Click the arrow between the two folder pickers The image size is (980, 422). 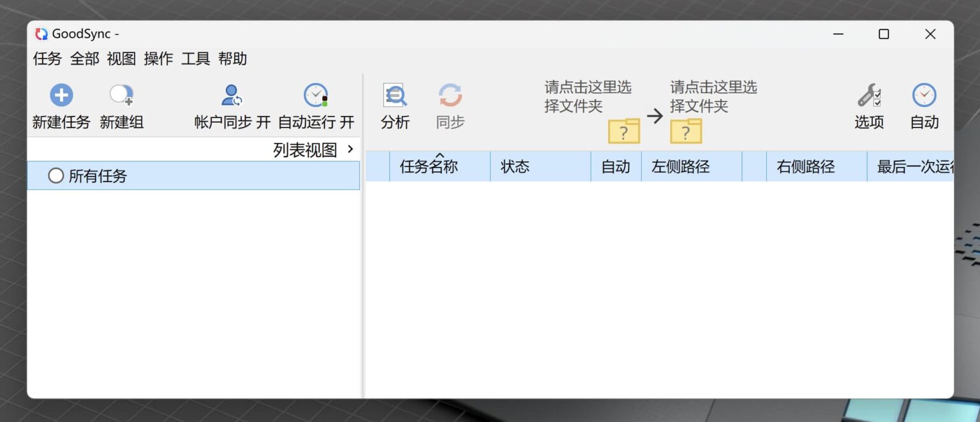coord(656,116)
